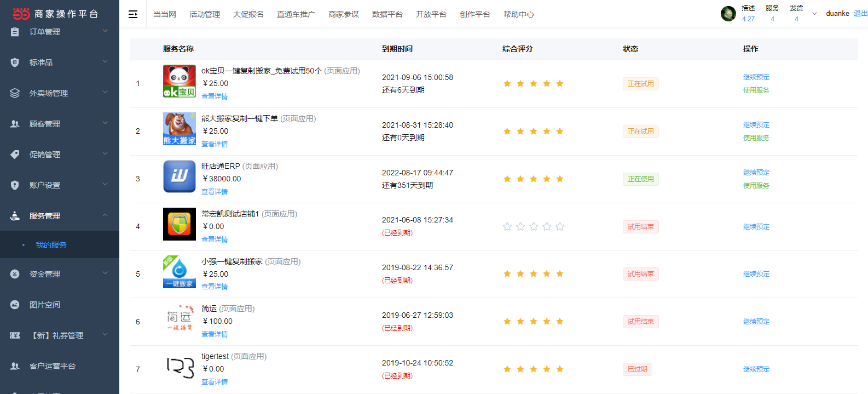
Task: Open the 创作平台 top menu
Action: tap(475, 14)
